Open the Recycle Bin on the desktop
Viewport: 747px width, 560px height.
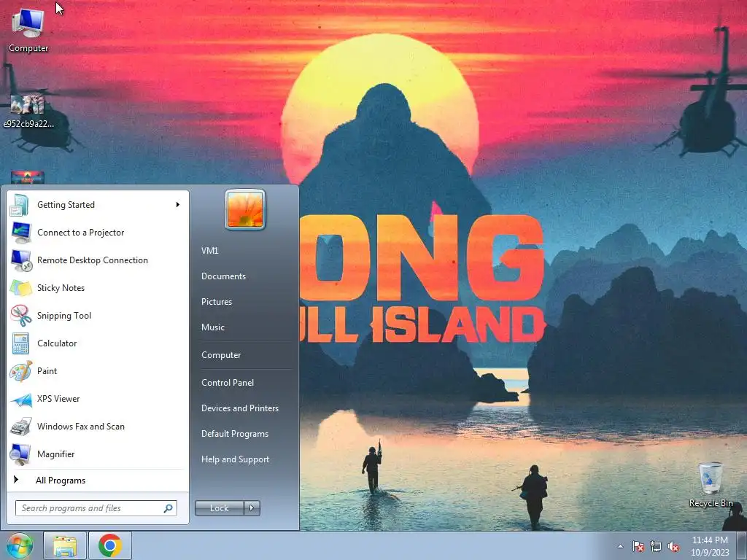711,485
